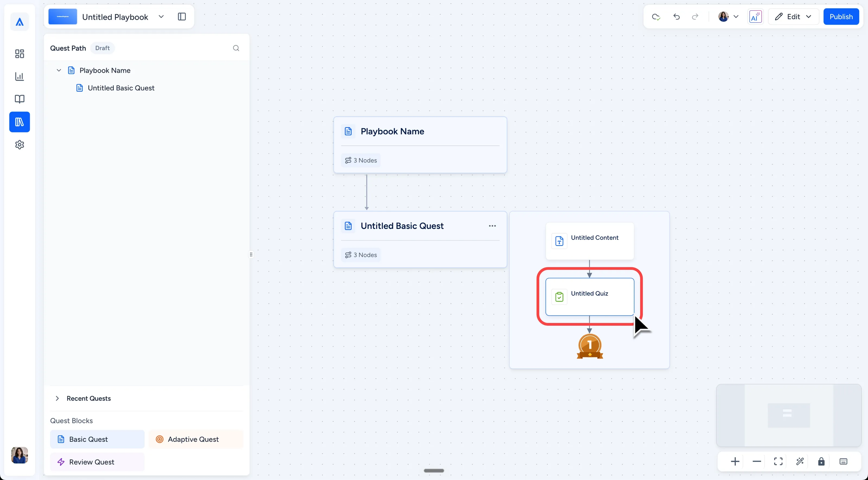Select the Review Quest block
The height and width of the screenshot is (480, 868).
[x=97, y=462]
